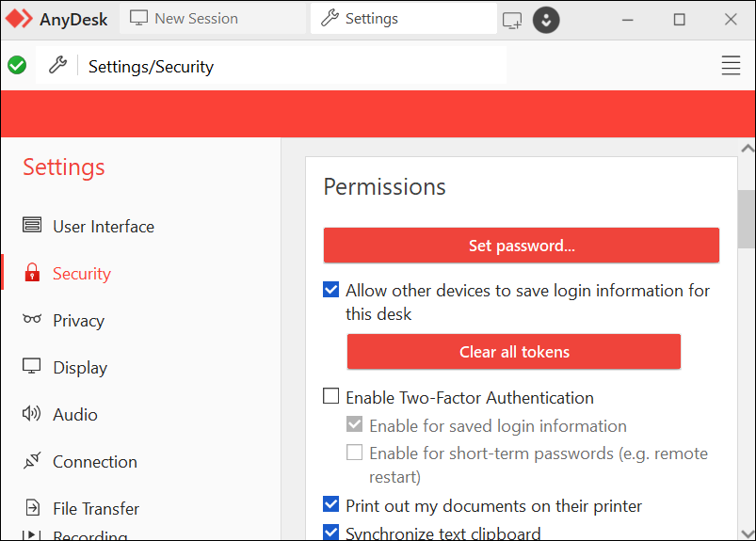756x541 pixels.
Task: Select the Settings tab
Action: coord(371,19)
